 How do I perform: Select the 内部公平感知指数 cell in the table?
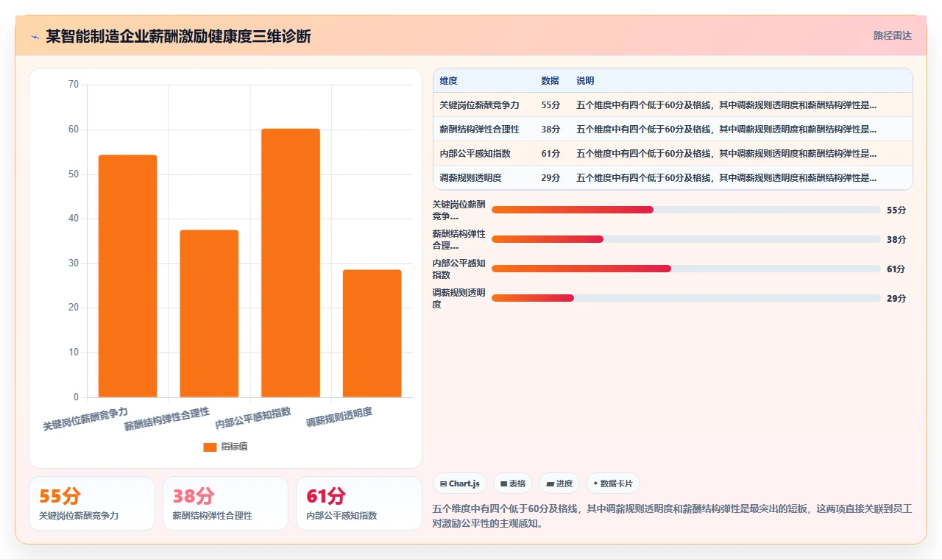coord(475,153)
